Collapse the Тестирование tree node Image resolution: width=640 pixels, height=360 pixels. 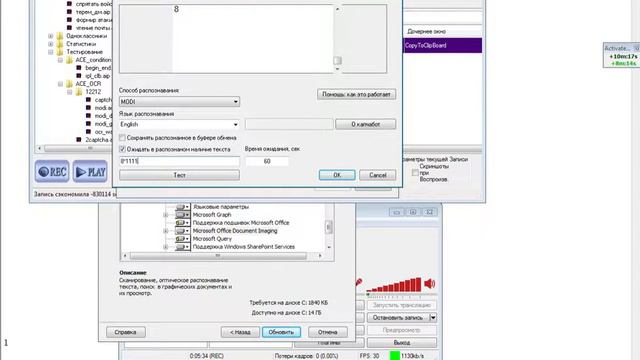click(x=51, y=52)
